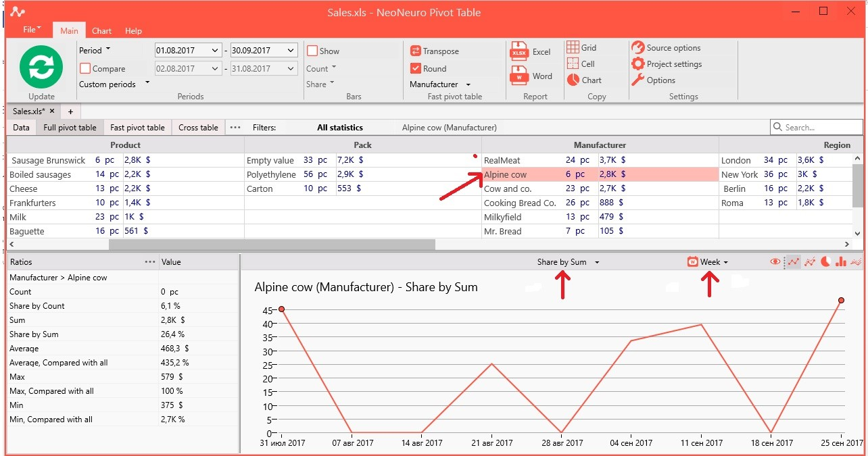Toggle chart eye visibility icon
This screenshot has width=868, height=456.
coord(775,262)
